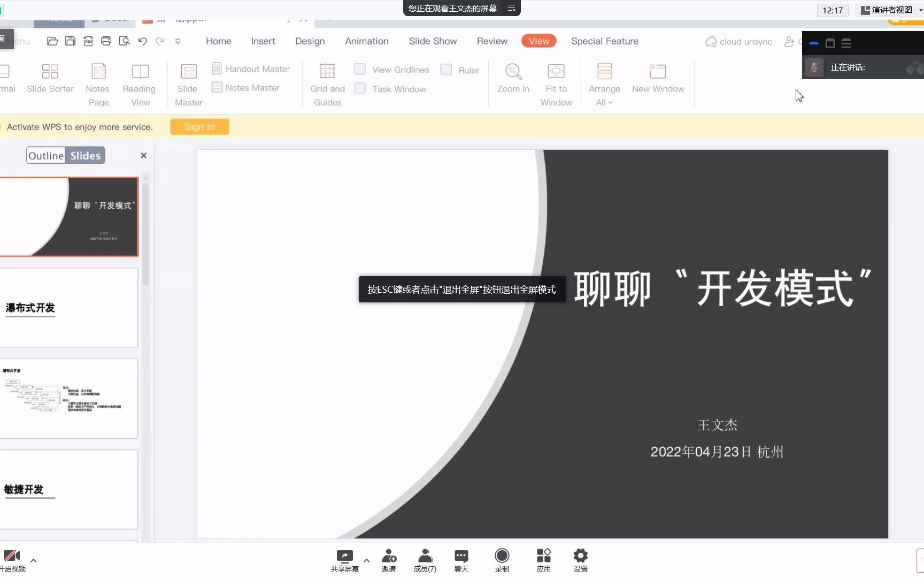This screenshot has width=924, height=578.
Task: Switch to Reading View
Action: pyautogui.click(x=140, y=85)
